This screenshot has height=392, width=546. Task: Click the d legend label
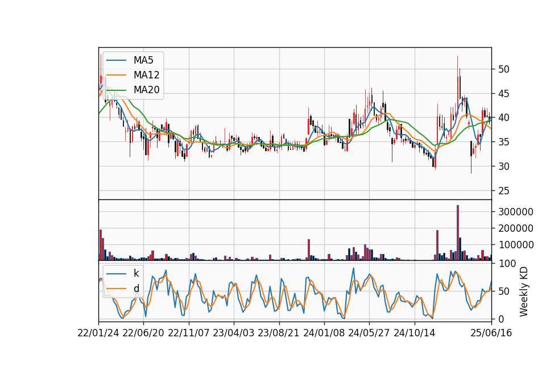pyautogui.click(x=136, y=289)
